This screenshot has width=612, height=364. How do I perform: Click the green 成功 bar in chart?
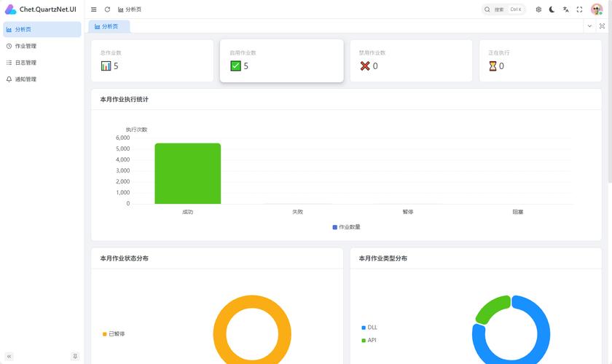click(187, 173)
